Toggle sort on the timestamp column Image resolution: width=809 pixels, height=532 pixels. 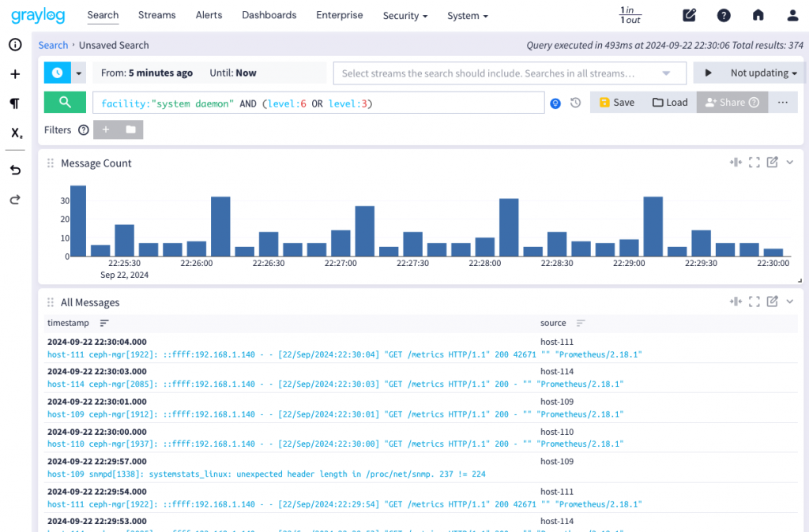[x=104, y=323]
